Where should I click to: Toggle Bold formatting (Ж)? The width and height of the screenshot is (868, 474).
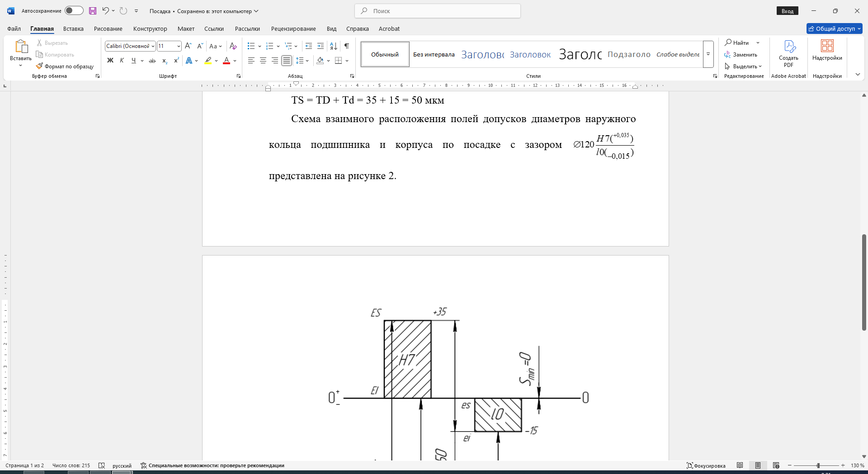click(x=110, y=61)
